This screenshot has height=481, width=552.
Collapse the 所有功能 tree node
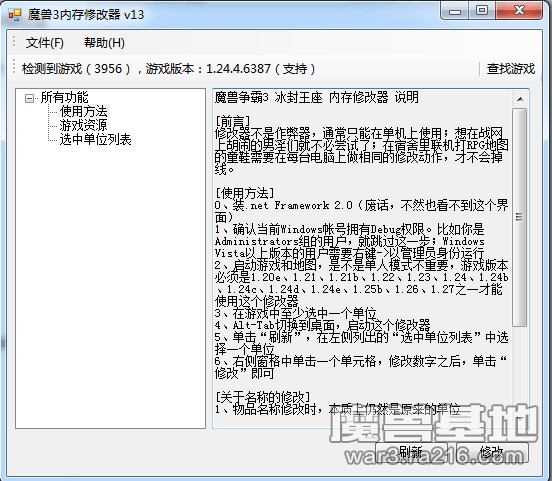point(30,98)
